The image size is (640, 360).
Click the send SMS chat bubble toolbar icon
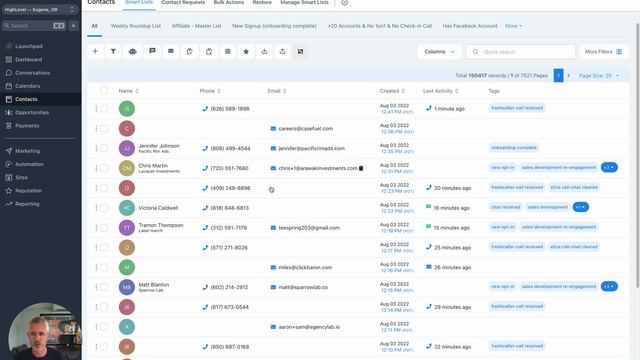[152, 51]
